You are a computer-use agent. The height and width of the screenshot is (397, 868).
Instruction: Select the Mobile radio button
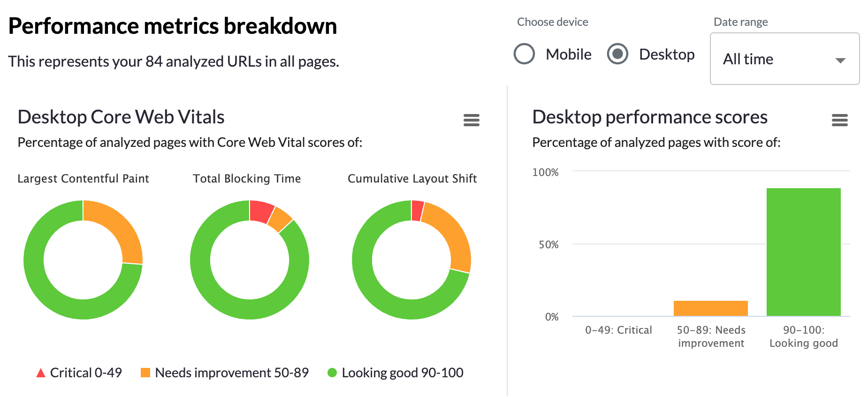(524, 54)
